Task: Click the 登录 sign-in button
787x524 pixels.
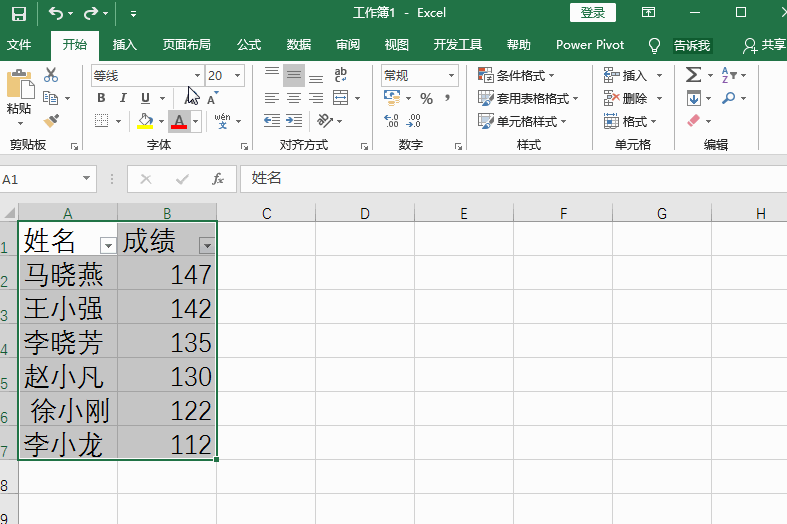Action: tap(593, 13)
